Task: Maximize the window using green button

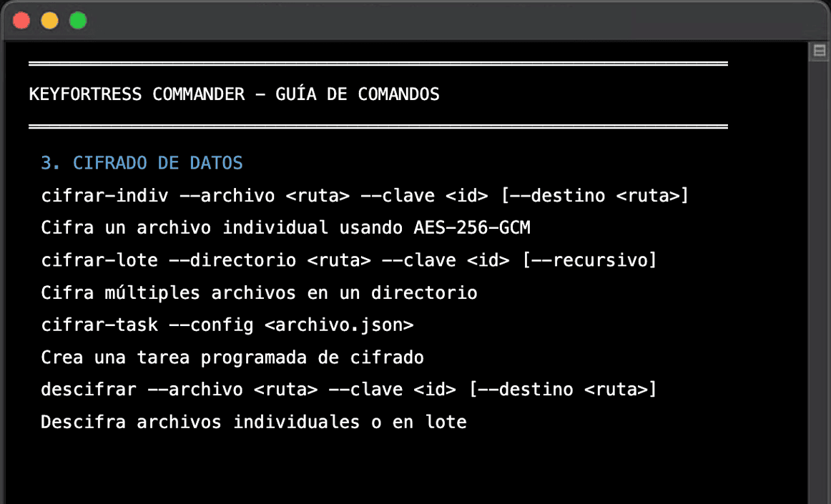Action: click(x=77, y=21)
